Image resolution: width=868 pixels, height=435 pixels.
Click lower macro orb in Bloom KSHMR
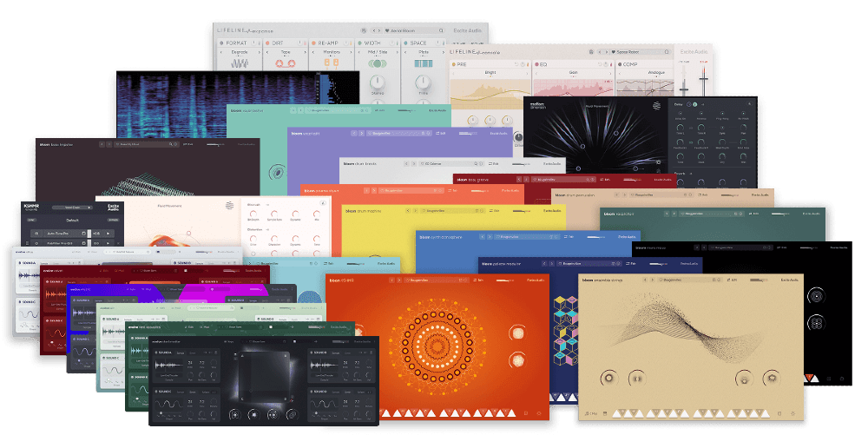click(x=517, y=361)
